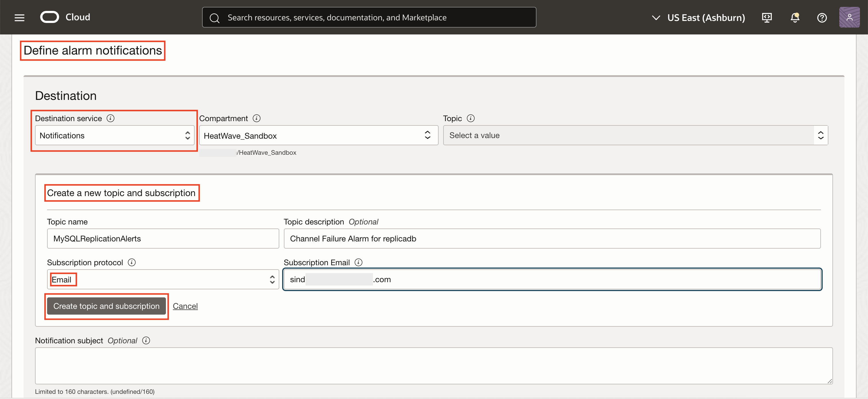868x399 pixels.
Task: Open the Subscription protocol dropdown
Action: coord(163,279)
